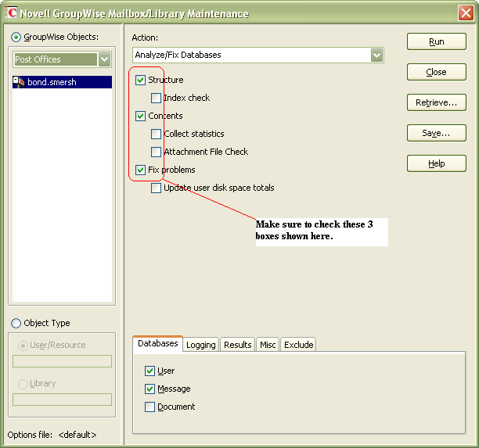Open the Logging tab
479x448 pixels.
coord(200,345)
